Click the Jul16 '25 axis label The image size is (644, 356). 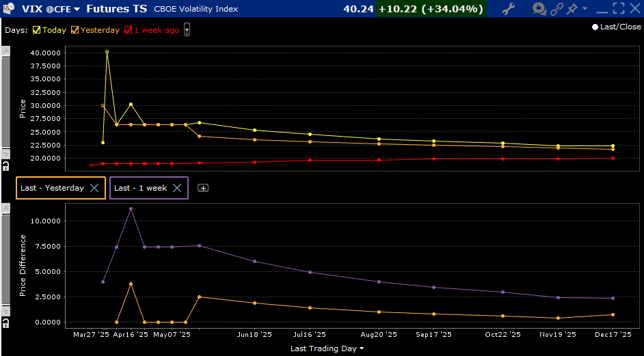(310, 335)
